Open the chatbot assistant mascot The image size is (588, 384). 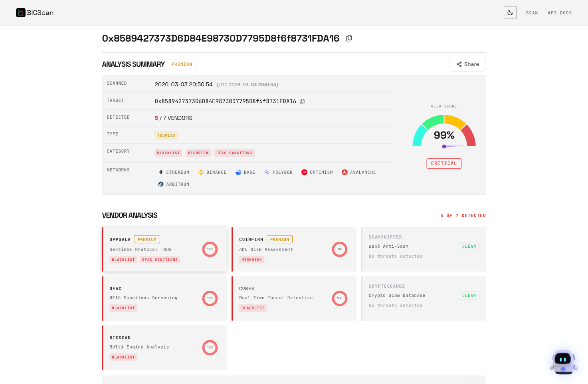point(563,362)
